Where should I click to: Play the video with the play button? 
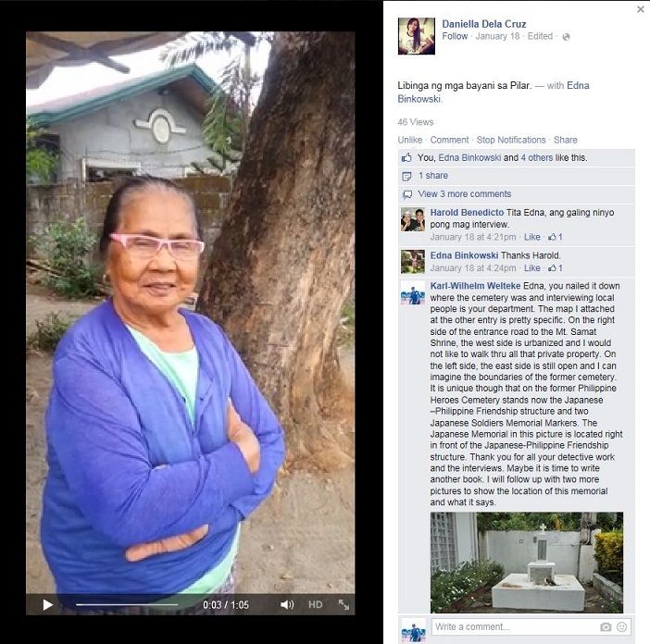point(48,605)
